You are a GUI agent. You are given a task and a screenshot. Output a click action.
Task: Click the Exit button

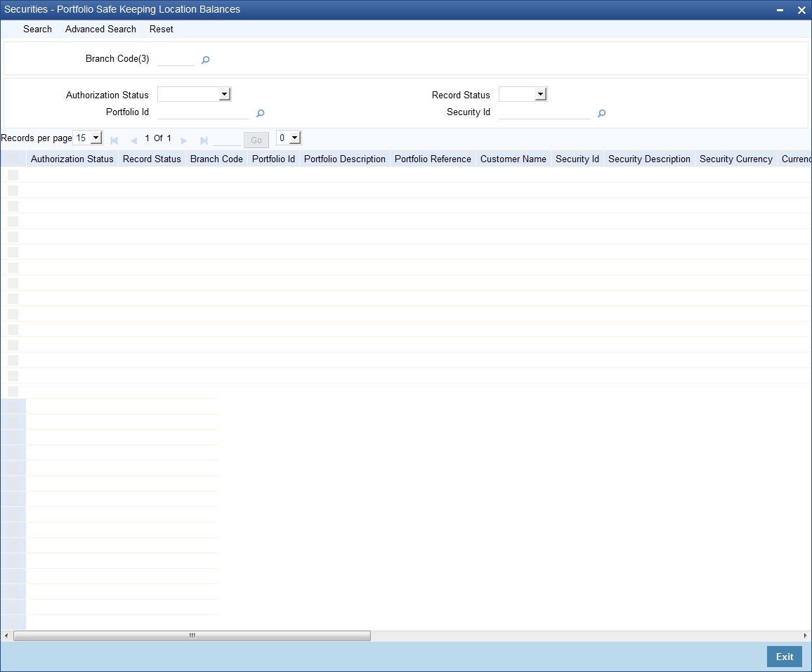coord(784,657)
